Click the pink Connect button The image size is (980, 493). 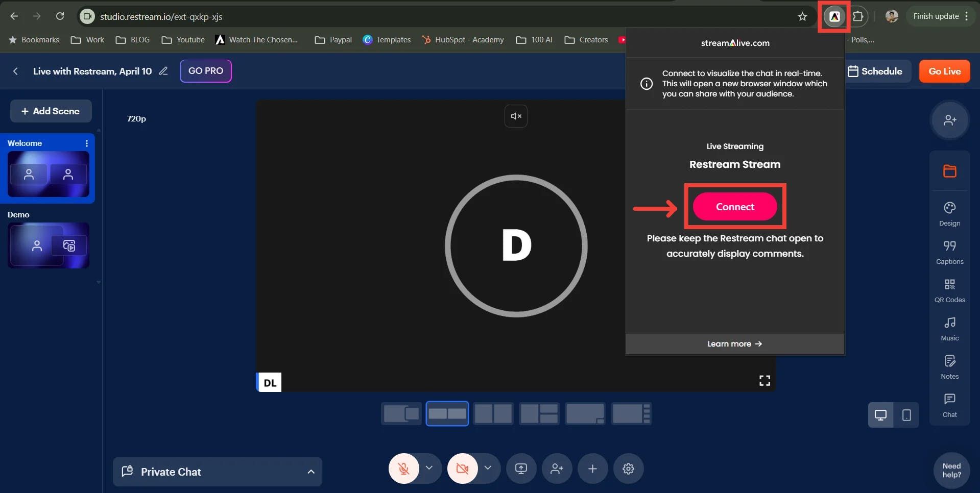click(735, 207)
